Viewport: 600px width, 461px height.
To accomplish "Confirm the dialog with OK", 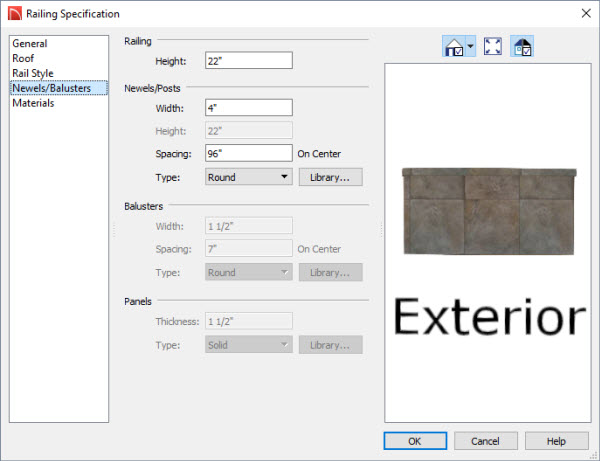I will pyautogui.click(x=415, y=441).
